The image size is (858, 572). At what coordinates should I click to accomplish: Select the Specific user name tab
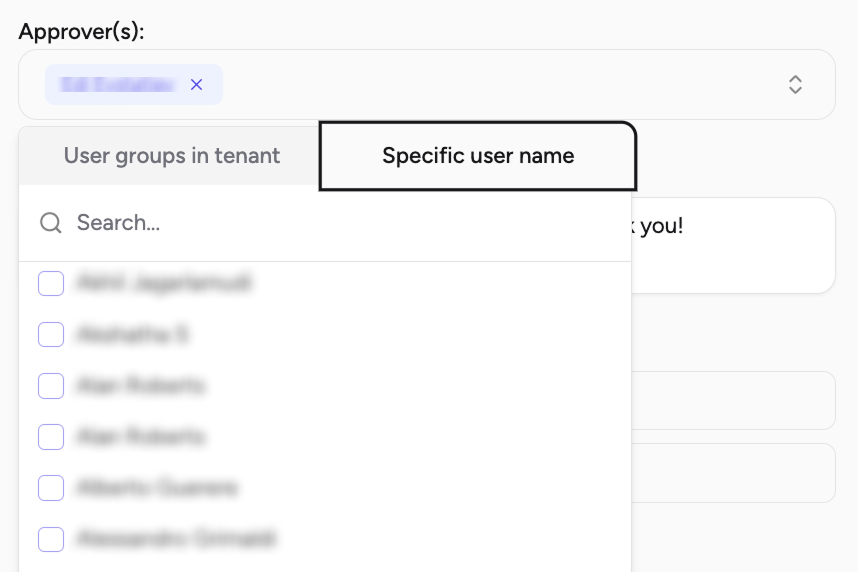pos(478,156)
